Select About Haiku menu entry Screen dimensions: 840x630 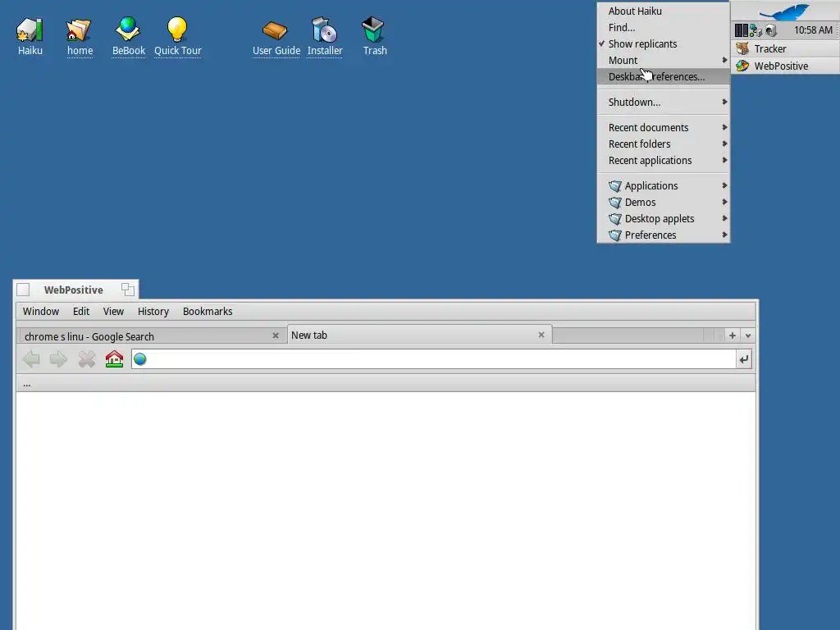[663, 11]
